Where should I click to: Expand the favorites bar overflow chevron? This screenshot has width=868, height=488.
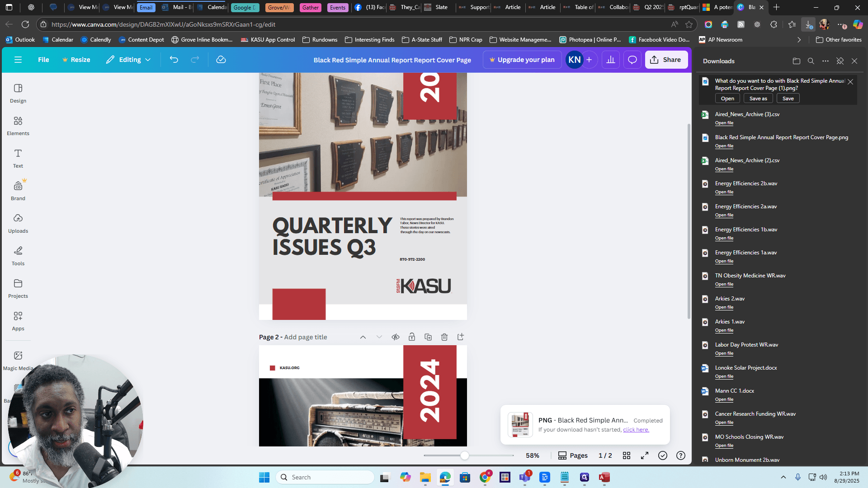(x=799, y=40)
